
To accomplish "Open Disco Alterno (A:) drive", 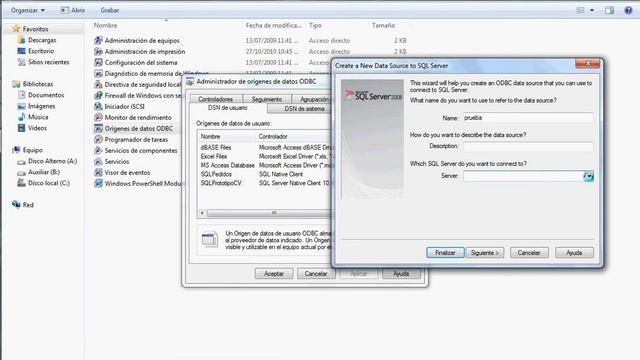I will tap(47, 161).
